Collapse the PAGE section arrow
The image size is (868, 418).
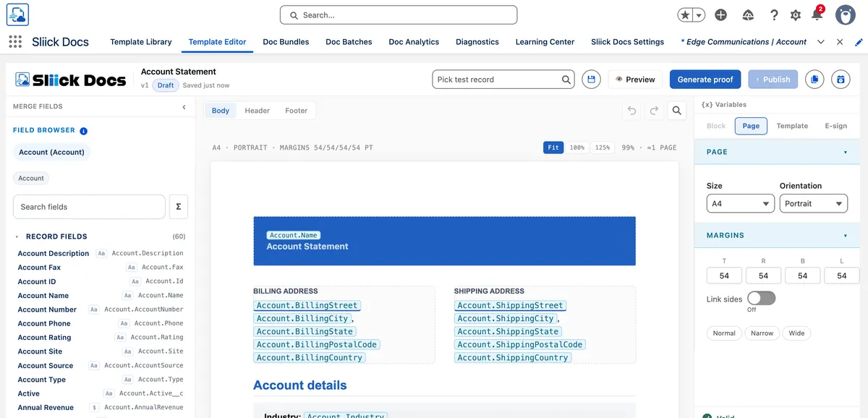click(x=846, y=153)
